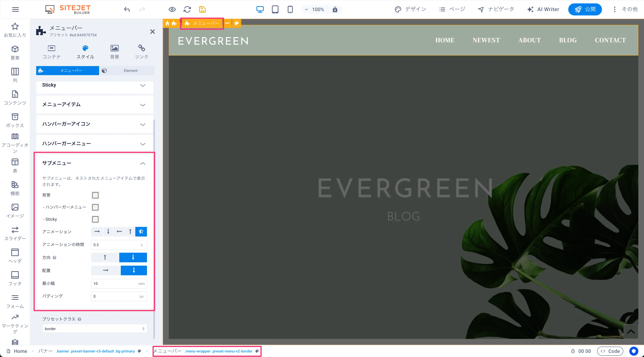Click the 最小幅 min-width input field

119,284
